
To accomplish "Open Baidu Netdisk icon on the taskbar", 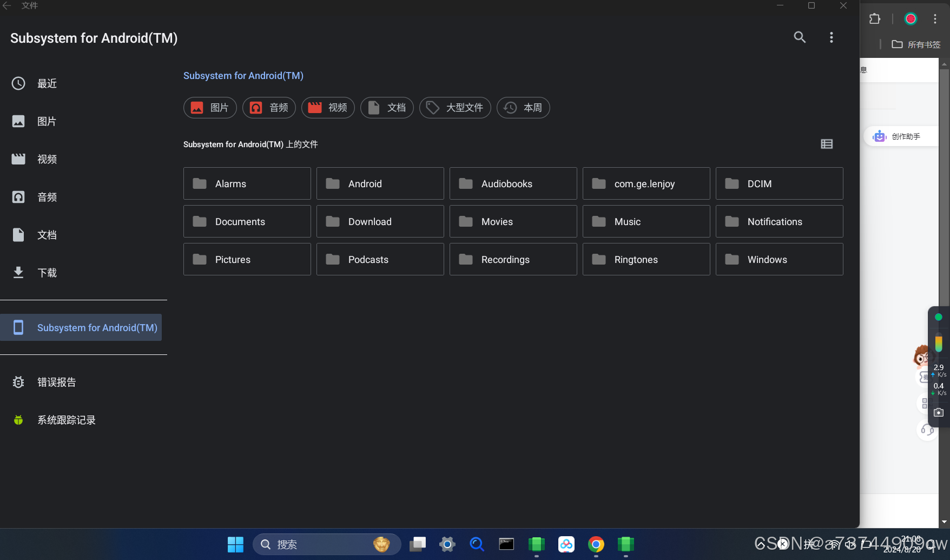I will pos(566,544).
